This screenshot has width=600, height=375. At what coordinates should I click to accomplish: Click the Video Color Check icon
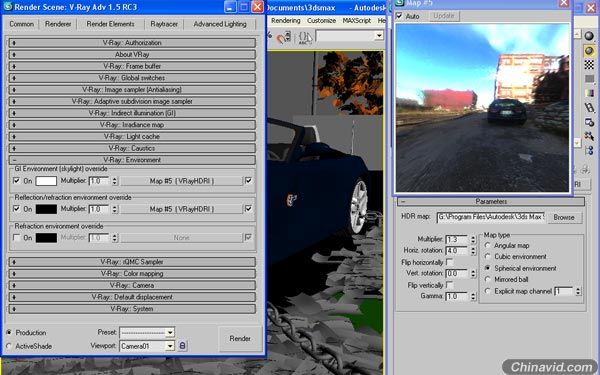[x=589, y=93]
